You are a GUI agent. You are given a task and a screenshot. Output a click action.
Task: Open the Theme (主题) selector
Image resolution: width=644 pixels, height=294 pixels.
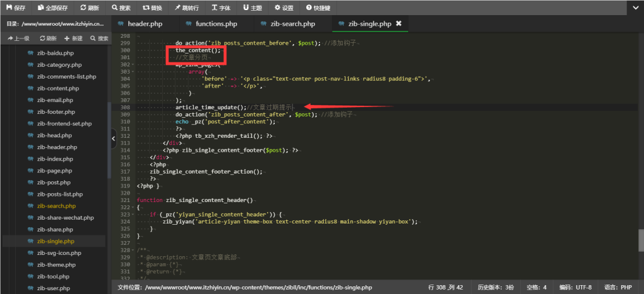tap(253, 8)
